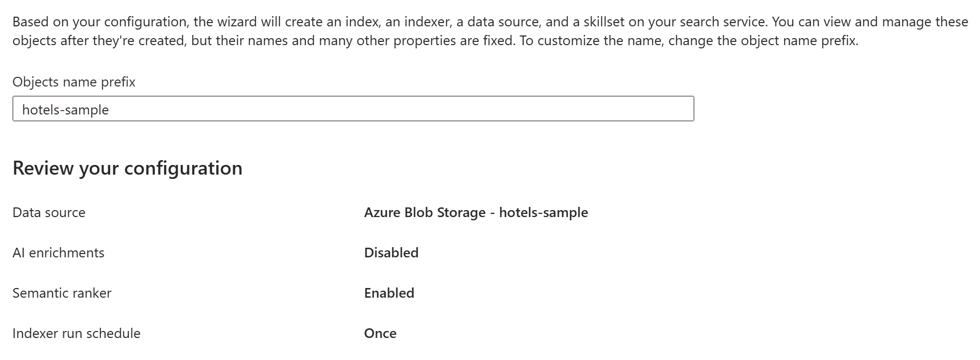
Task: Click the Enabled value for Semantic ranker
Action: click(x=389, y=293)
